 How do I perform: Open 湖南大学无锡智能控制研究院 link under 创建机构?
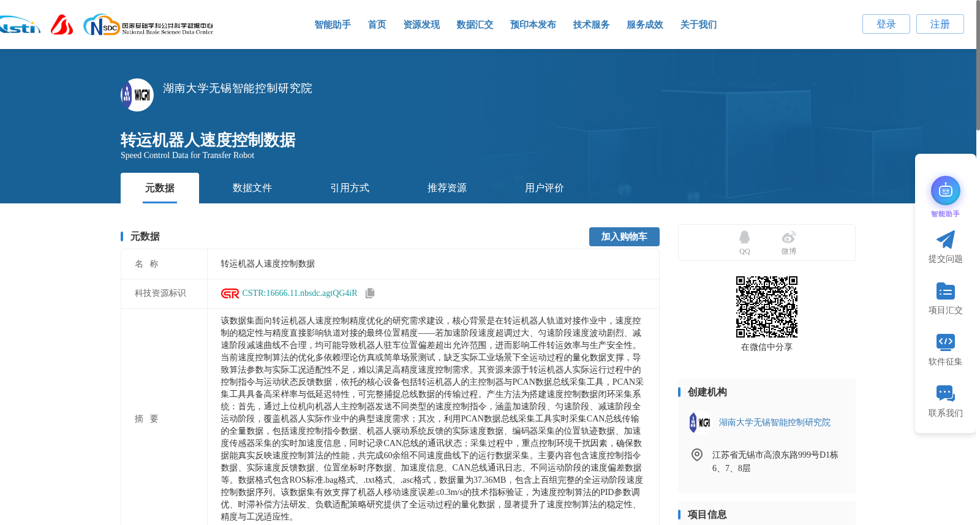[775, 423]
